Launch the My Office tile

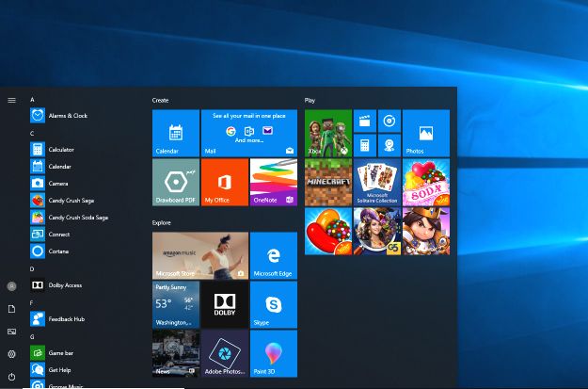[x=225, y=182]
